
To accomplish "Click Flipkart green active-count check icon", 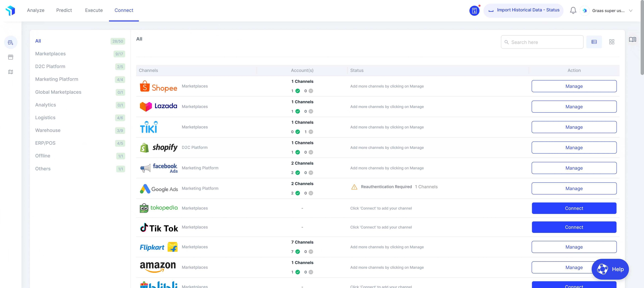I will (x=298, y=252).
